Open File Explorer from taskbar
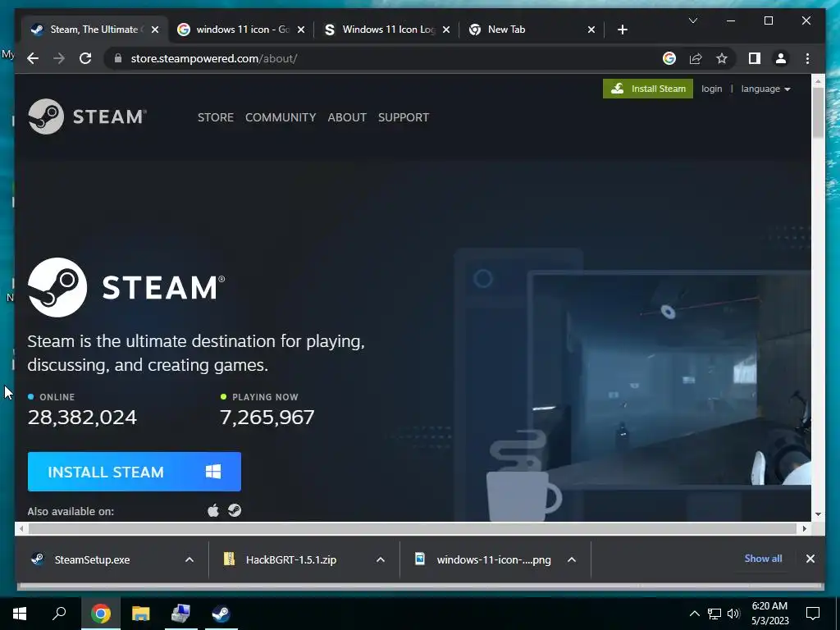This screenshot has width=840, height=630. (x=140, y=614)
